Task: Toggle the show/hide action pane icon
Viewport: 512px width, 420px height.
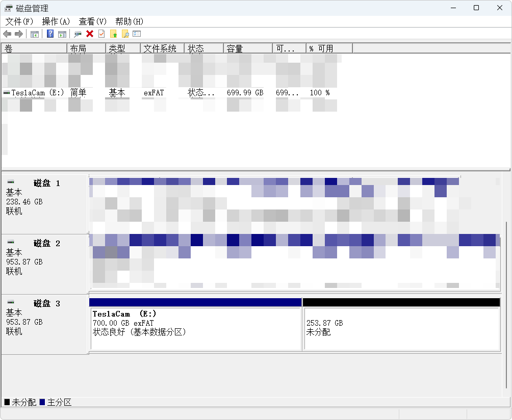Action: coord(62,34)
